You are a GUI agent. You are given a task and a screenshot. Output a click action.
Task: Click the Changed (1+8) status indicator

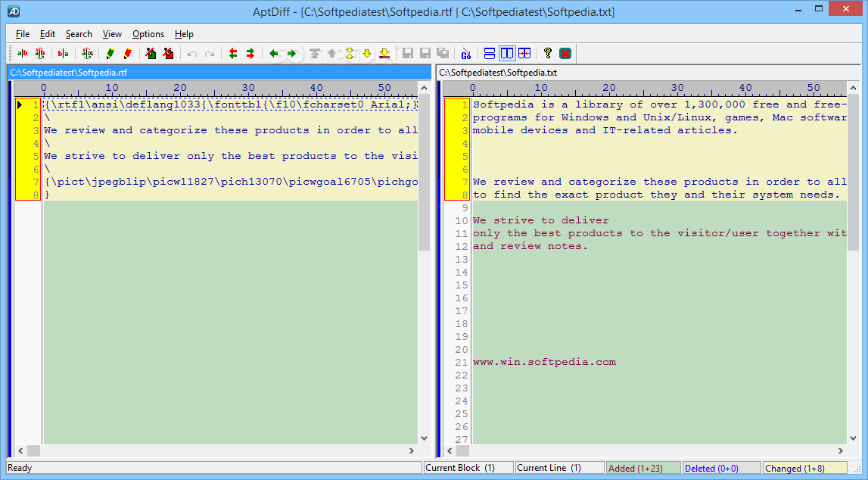pos(805,469)
